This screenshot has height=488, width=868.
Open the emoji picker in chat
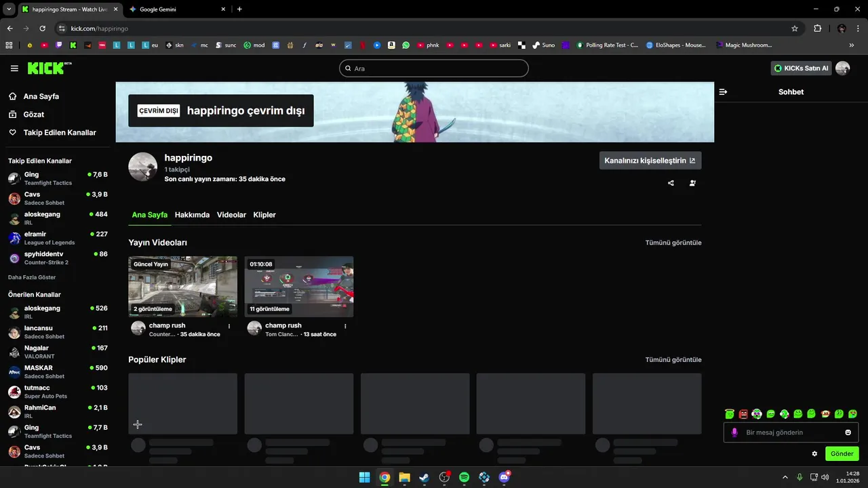pos(848,432)
